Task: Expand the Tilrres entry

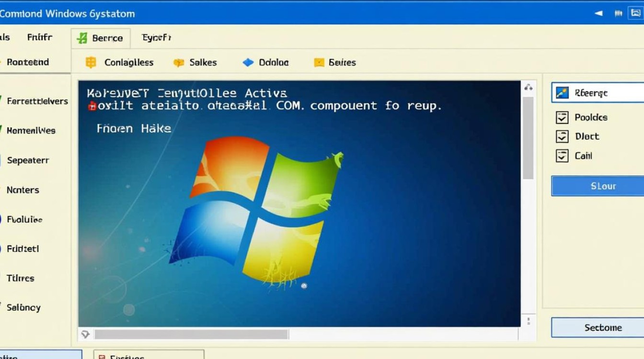Action: pos(20,278)
